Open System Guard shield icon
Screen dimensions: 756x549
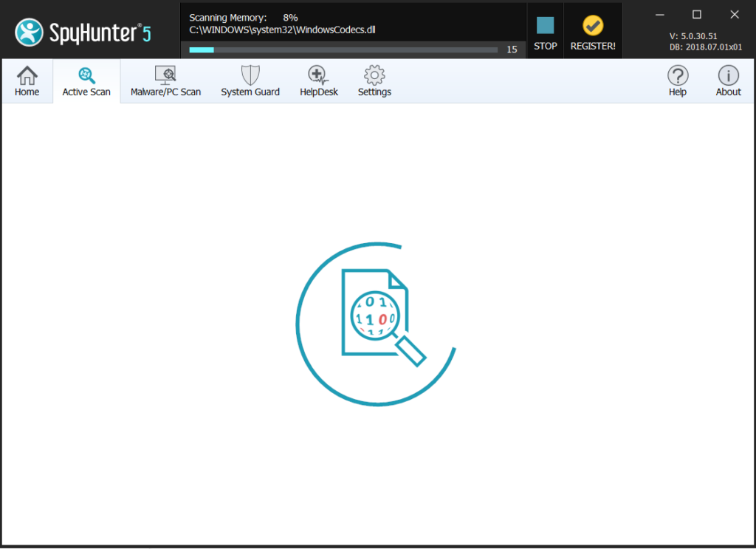tap(250, 75)
